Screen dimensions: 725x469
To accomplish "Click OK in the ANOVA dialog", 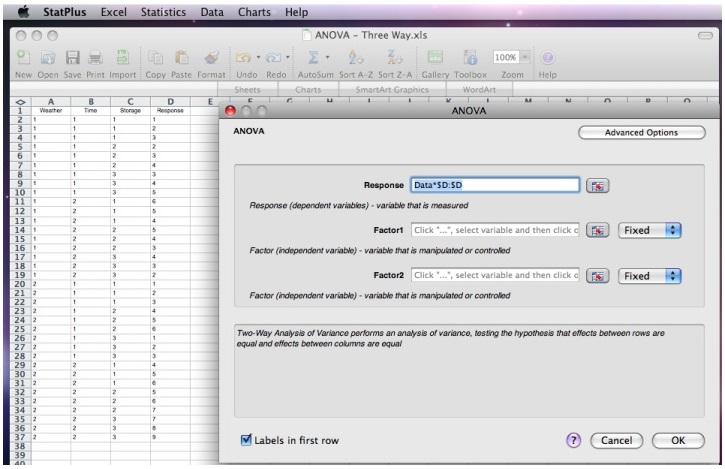I will [x=678, y=440].
